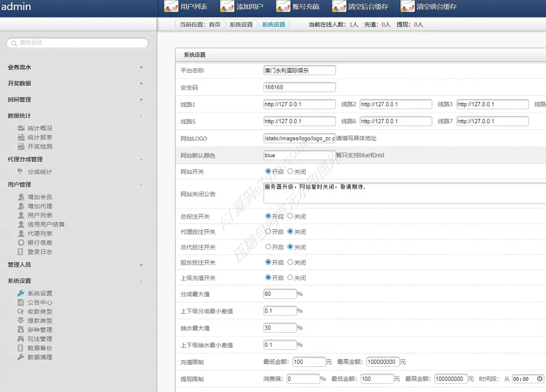Click the 添加用户 chart icon in top bar
The width and height of the screenshot is (546, 392).
point(227,6)
